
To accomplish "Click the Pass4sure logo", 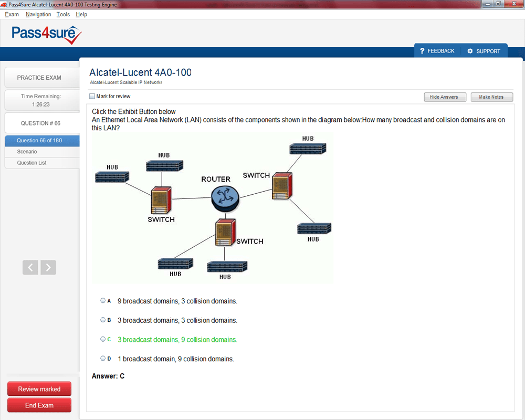I will coord(47,35).
